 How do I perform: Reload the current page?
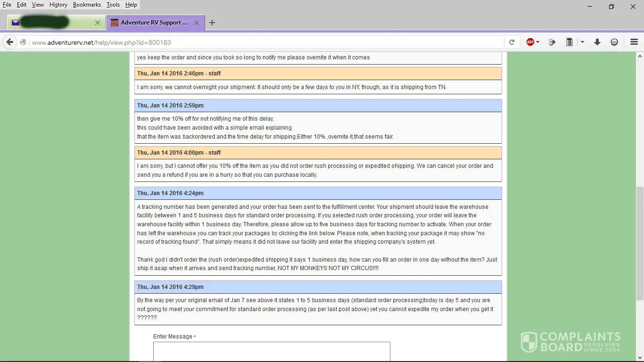[x=512, y=42]
